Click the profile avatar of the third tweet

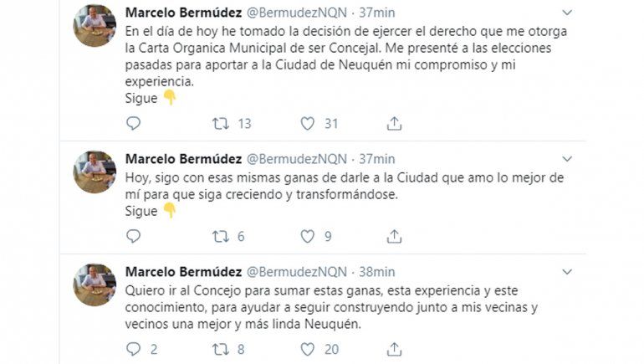(95, 285)
